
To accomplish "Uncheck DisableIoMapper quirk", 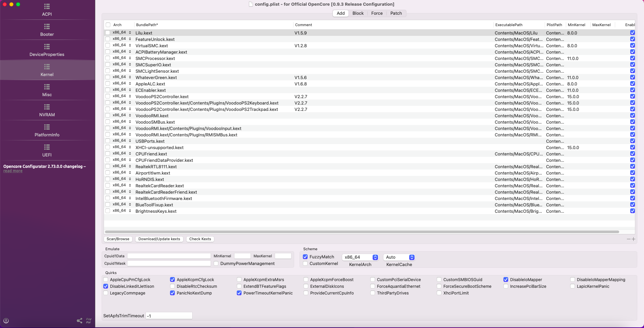I will tap(506, 279).
